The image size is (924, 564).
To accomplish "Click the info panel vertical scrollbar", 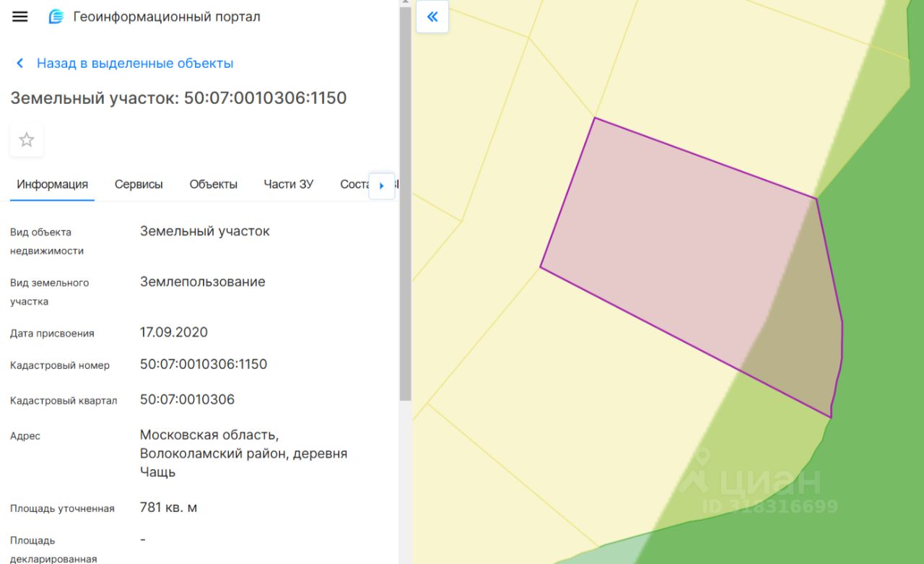I will tap(405, 217).
